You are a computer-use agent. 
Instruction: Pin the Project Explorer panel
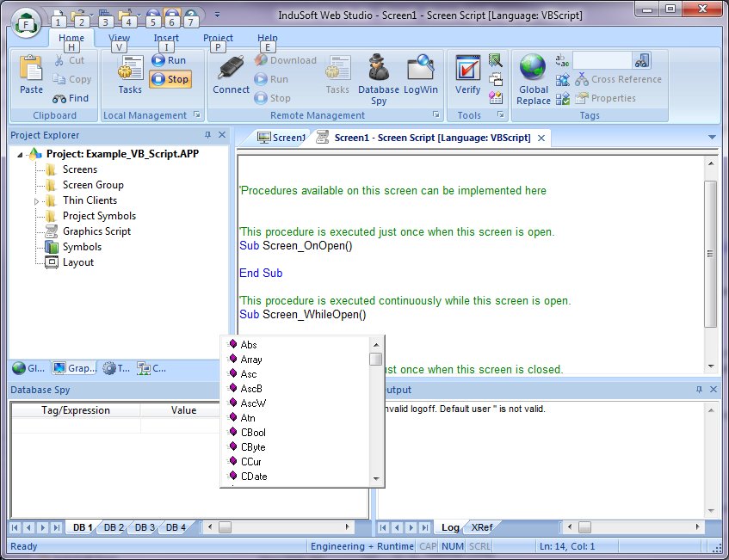(207, 135)
